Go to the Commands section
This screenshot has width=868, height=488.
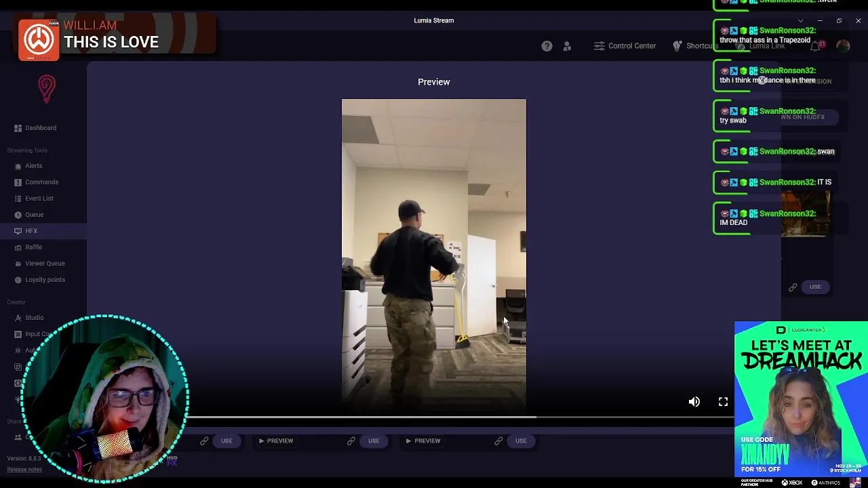pyautogui.click(x=41, y=182)
